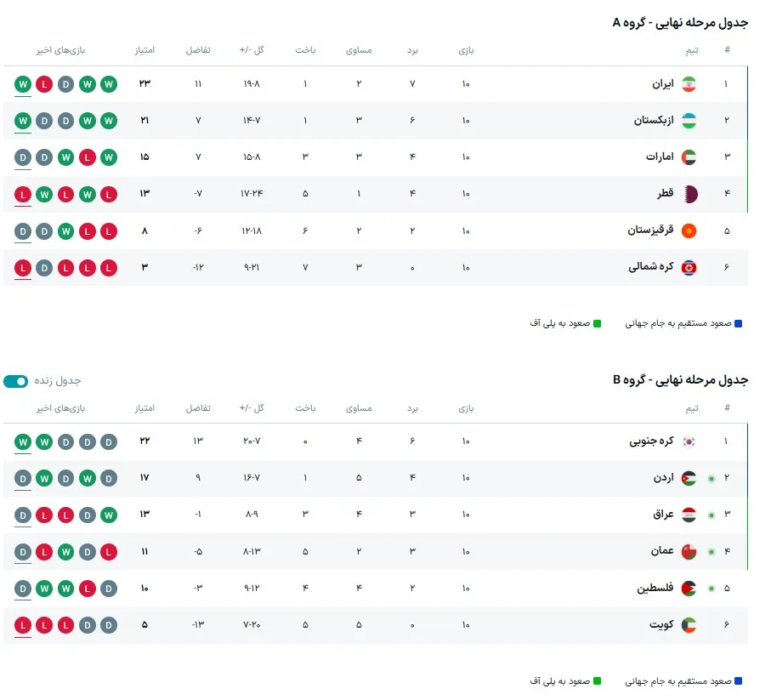Select the Oman flag icon
Image resolution: width=771 pixels, height=700 pixels.
(690, 551)
